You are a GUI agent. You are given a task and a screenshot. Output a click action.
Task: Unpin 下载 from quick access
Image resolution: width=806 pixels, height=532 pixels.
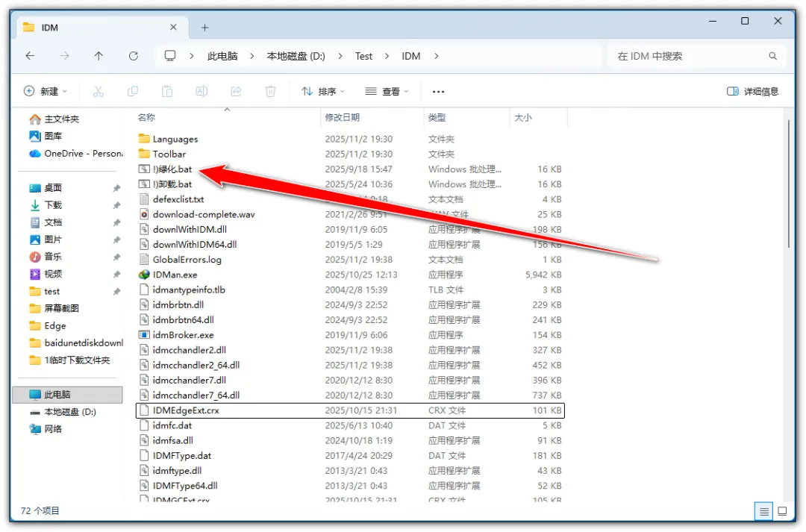point(116,206)
